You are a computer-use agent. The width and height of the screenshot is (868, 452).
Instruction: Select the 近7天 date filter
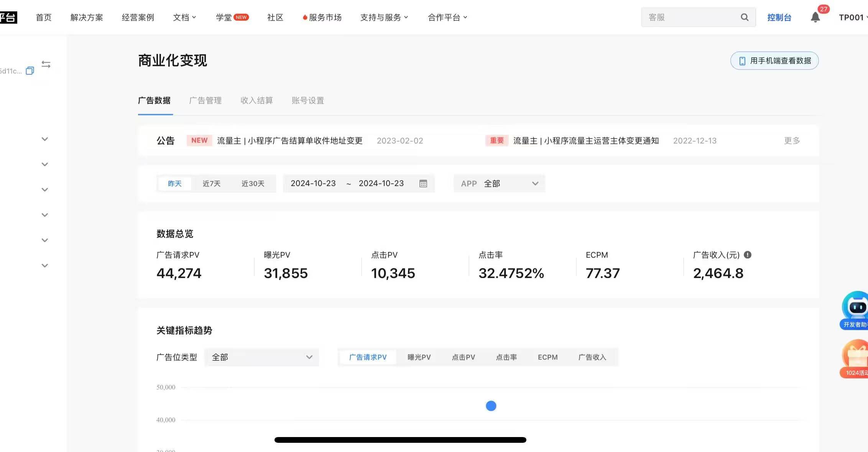211,184
